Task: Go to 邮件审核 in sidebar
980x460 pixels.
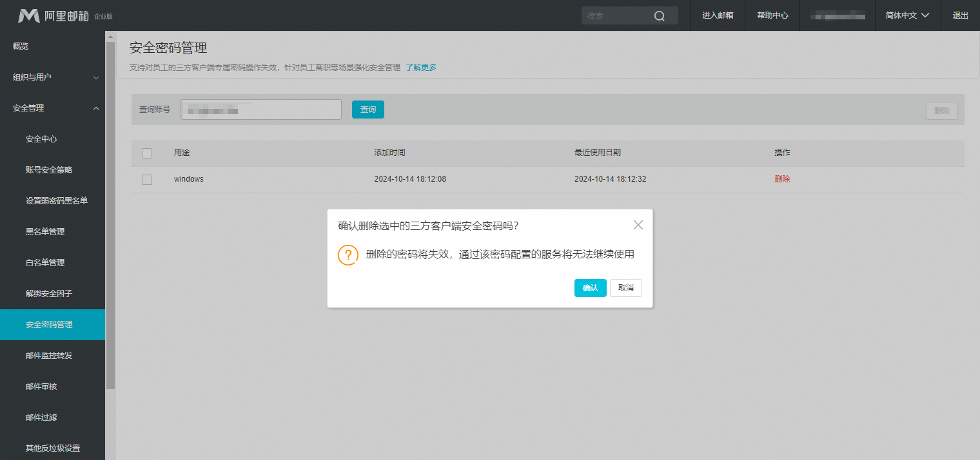Action: [x=42, y=387]
